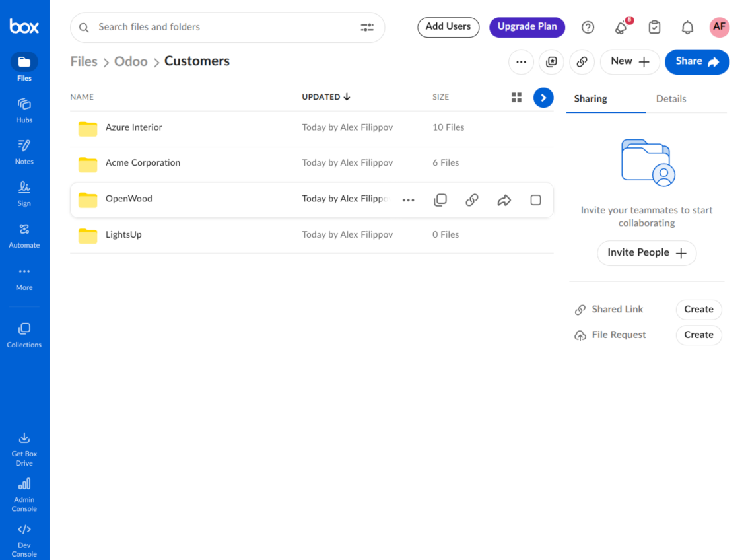Screen dimensions: 746x560
Task: Switch to the Sharing tab
Action: 590,99
